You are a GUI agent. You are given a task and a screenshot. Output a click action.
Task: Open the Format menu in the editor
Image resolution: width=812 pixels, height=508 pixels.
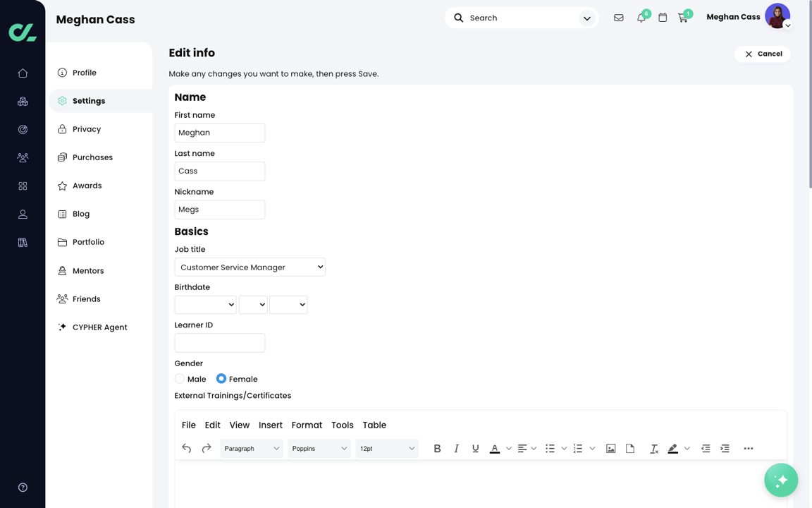point(307,425)
